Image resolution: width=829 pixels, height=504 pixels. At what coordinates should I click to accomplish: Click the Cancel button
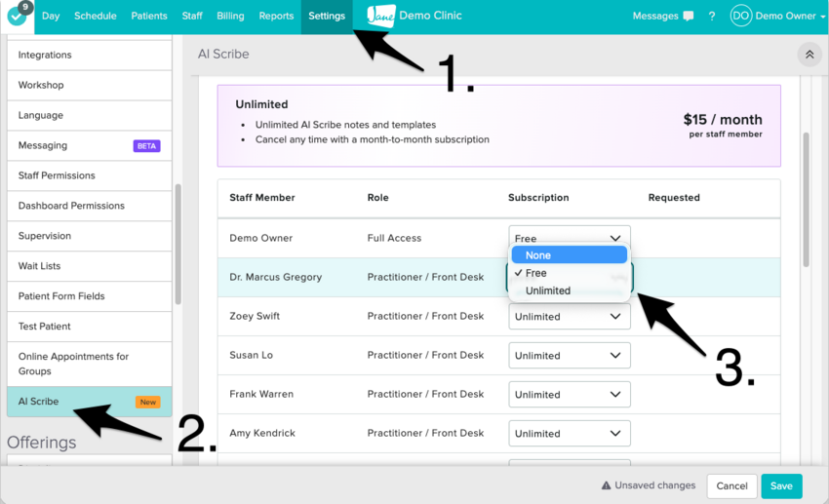(731, 485)
